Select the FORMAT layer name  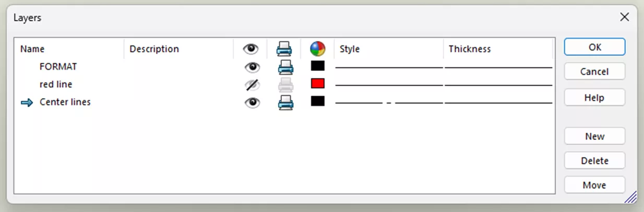pos(58,67)
